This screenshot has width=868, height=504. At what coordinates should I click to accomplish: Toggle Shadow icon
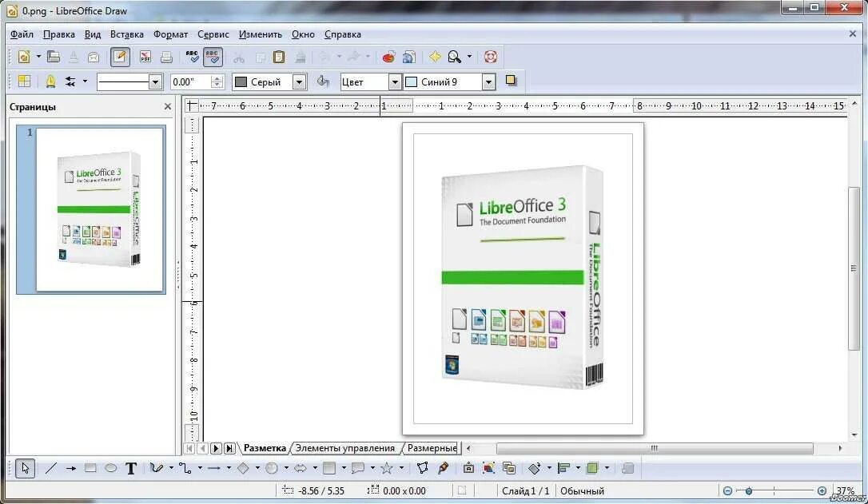(511, 81)
